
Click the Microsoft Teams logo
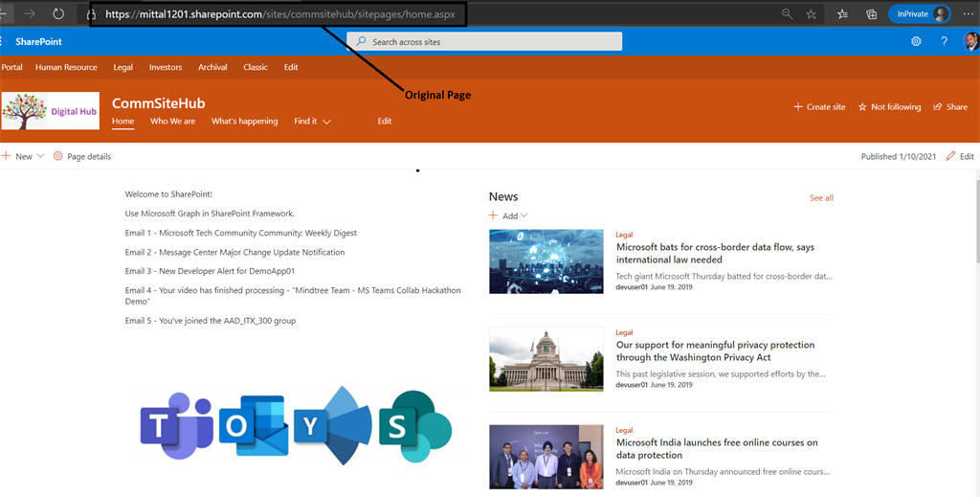coord(177,426)
